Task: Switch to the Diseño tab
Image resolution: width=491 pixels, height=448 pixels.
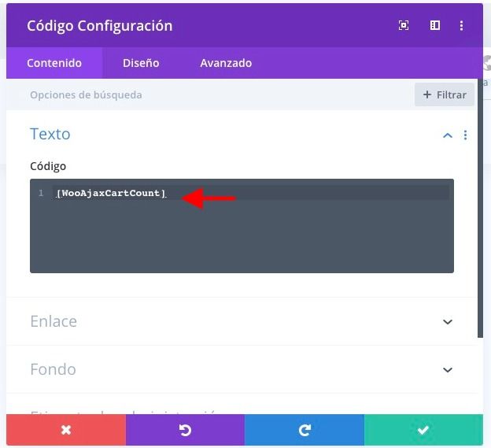Action: (141, 63)
